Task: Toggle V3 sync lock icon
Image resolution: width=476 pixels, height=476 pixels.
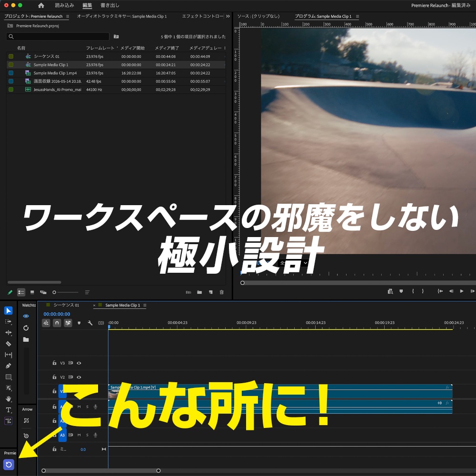Action: [x=71, y=363]
